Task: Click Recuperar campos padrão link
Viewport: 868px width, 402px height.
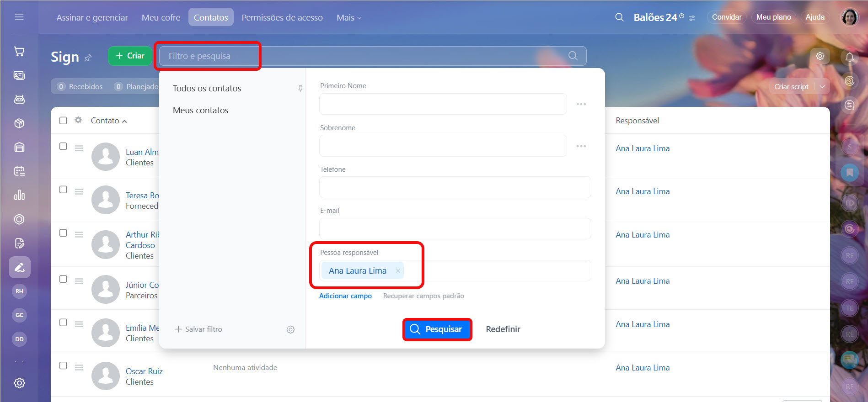Action: point(423,296)
